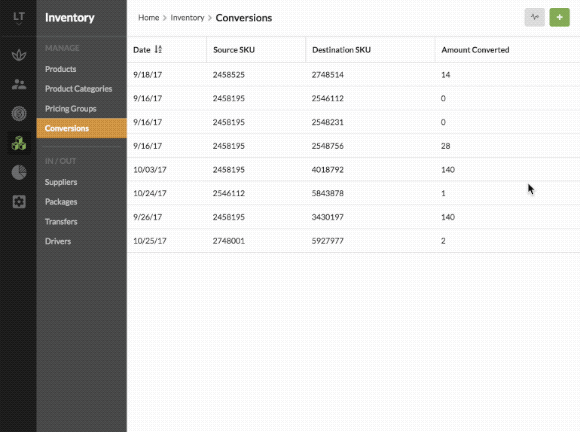Select the circular sales coin icon

19,113
